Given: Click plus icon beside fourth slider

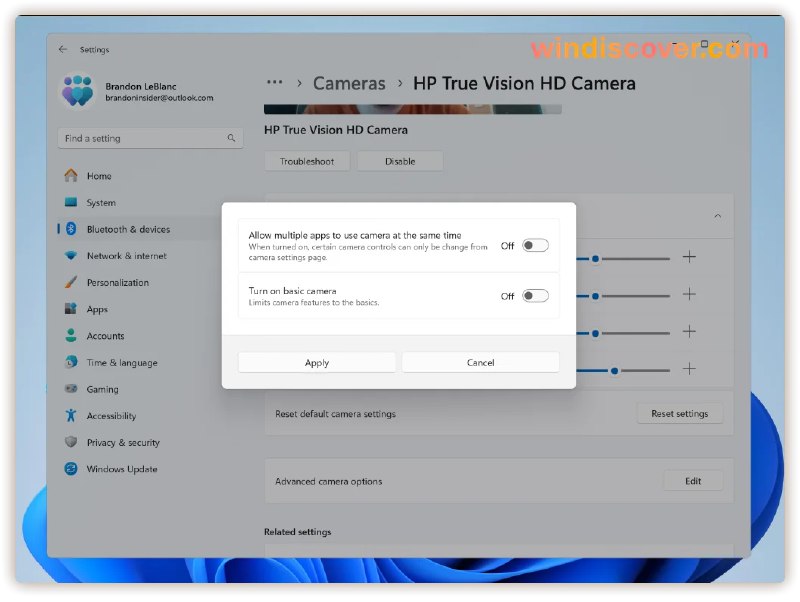Looking at the screenshot, I should pos(689,369).
